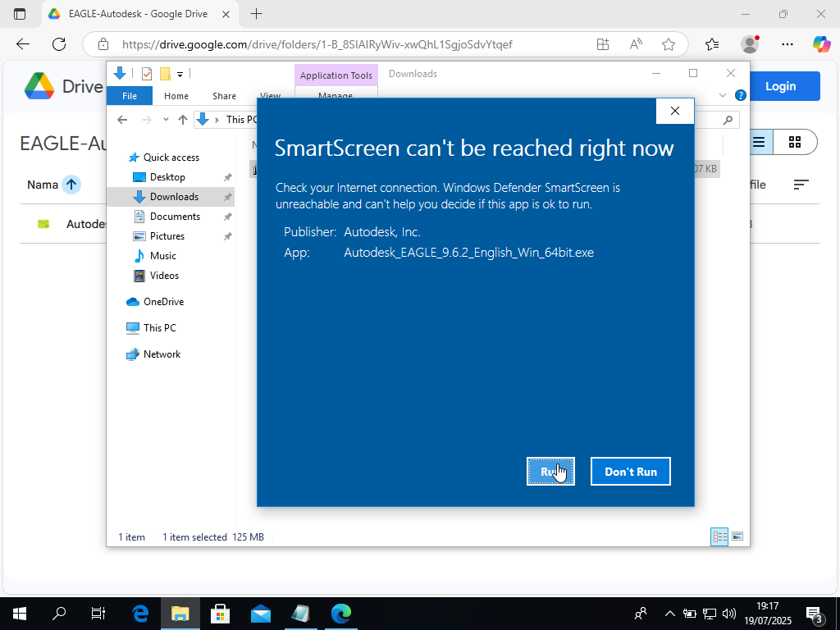The height and width of the screenshot is (630, 840).
Task: Click Run in the SmartScreen dialog
Action: [x=550, y=472]
